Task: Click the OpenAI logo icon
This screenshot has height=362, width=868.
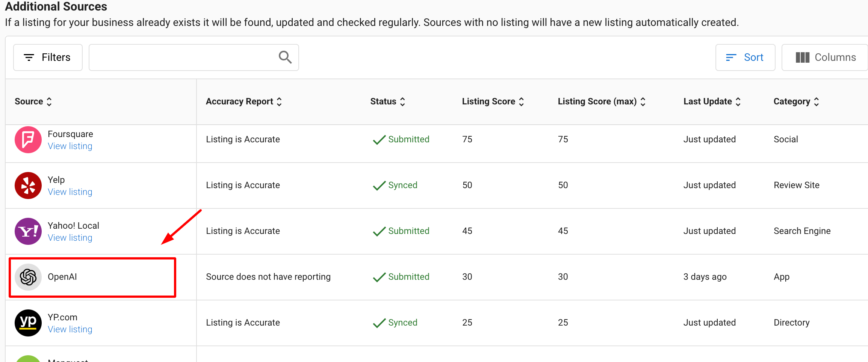Action: click(x=28, y=277)
